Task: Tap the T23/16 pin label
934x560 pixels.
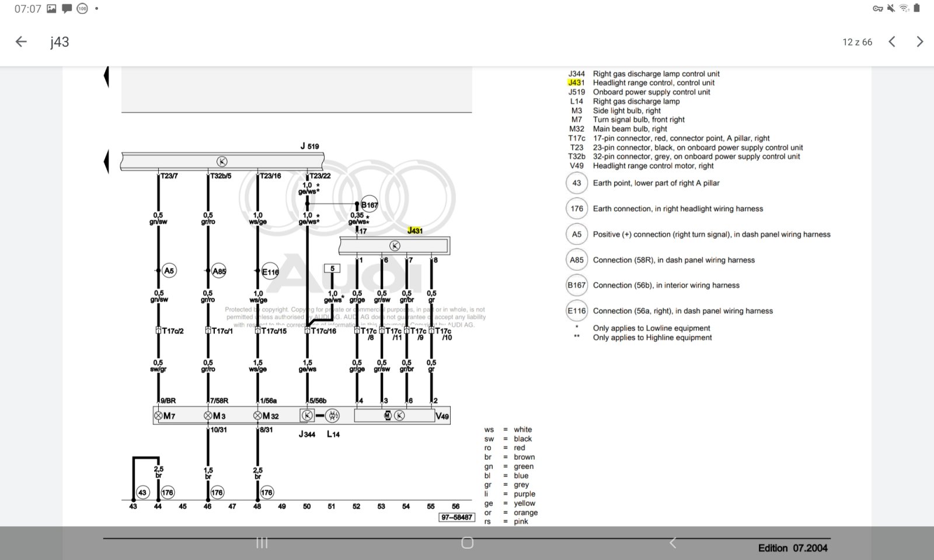Action: (x=271, y=176)
